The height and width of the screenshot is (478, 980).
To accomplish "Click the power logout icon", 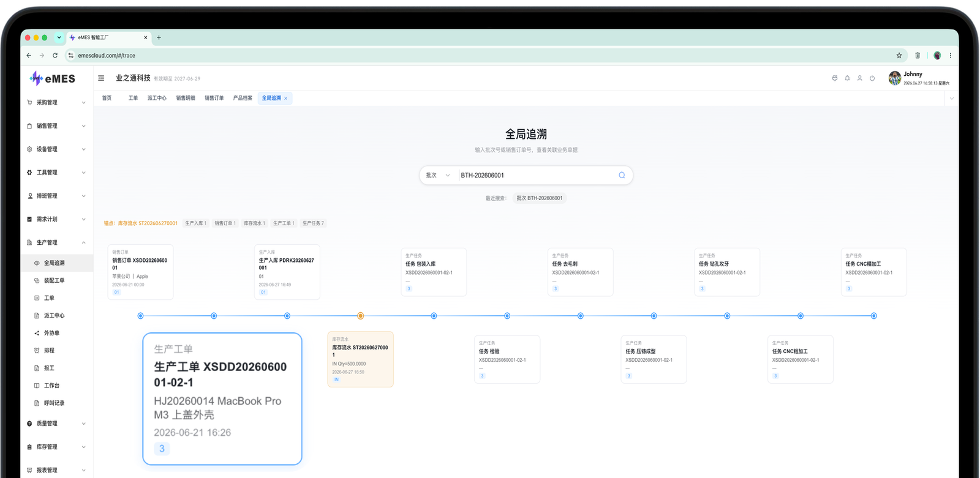I will tap(872, 78).
